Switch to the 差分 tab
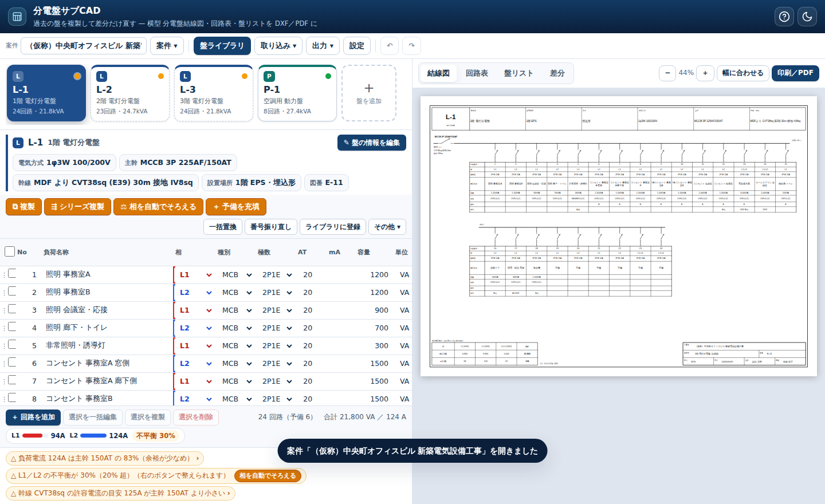 [557, 73]
